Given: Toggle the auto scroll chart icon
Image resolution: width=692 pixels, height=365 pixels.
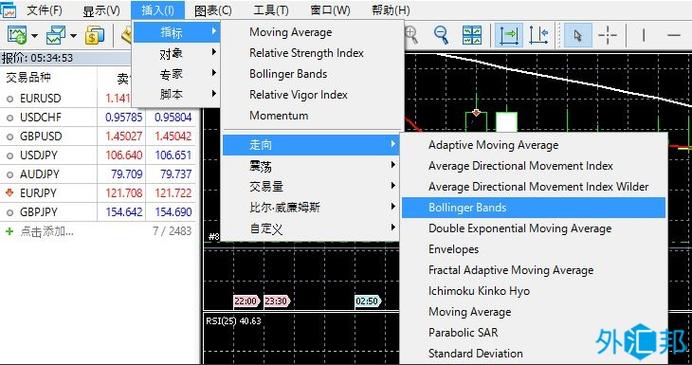Looking at the screenshot, I should coord(508,35).
